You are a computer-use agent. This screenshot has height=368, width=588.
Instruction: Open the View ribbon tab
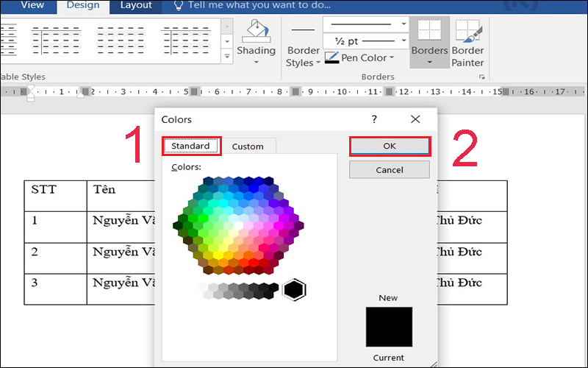click(x=32, y=6)
